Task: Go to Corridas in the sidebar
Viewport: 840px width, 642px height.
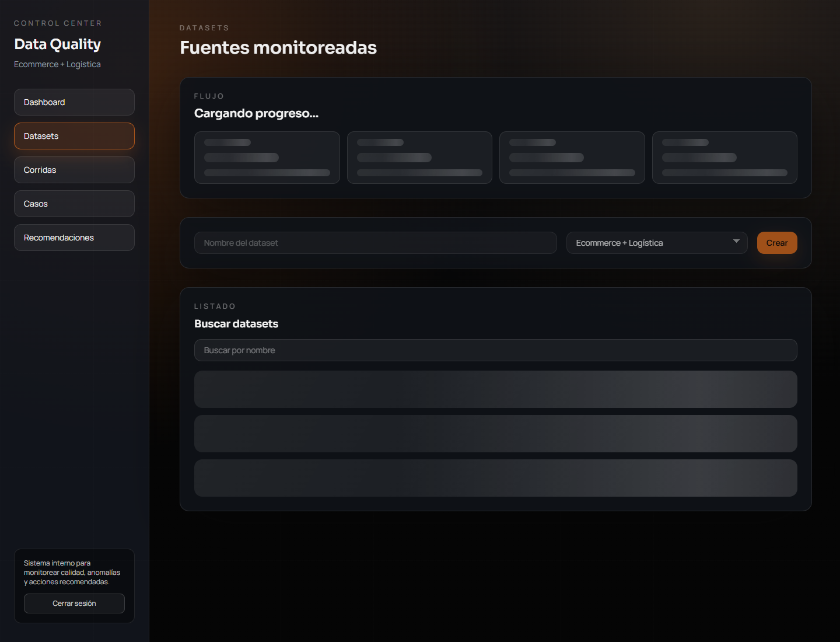Action: (74, 170)
